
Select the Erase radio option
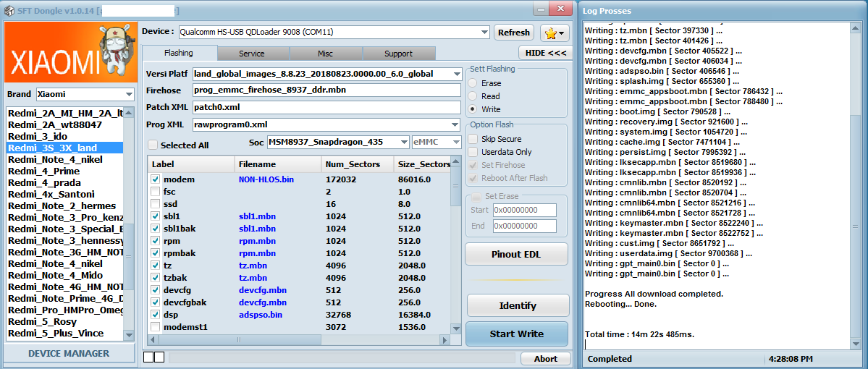coord(473,83)
